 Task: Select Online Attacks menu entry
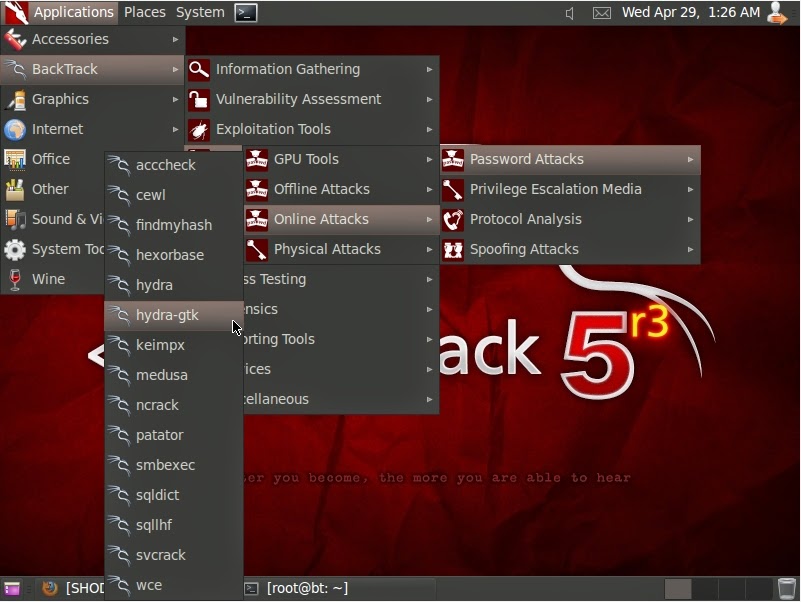pos(341,220)
